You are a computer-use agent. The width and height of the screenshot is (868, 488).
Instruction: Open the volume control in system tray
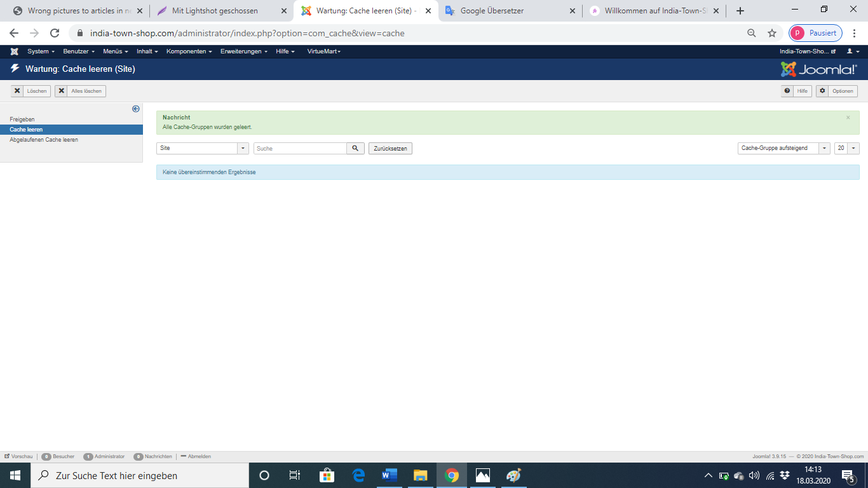click(x=755, y=475)
